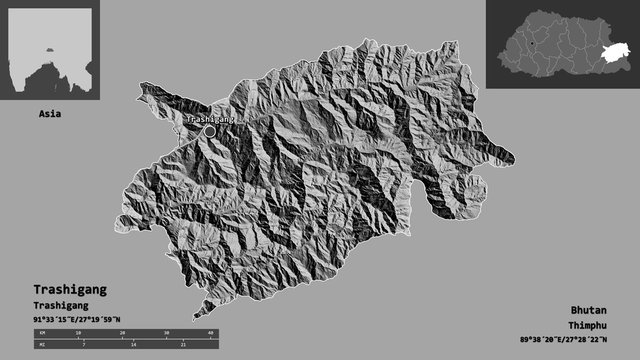Click the small Bhutan shape in Asia inset
The image size is (640, 360).
pos(50,50)
